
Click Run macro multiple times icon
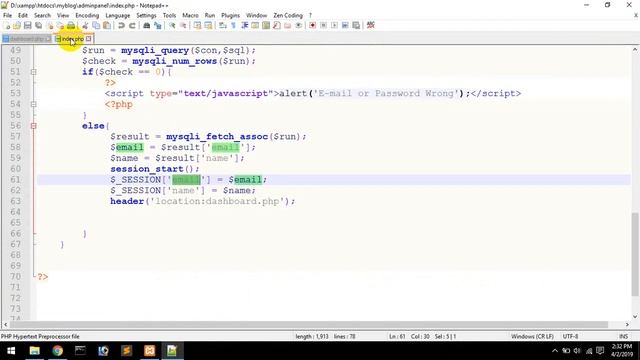point(345,25)
